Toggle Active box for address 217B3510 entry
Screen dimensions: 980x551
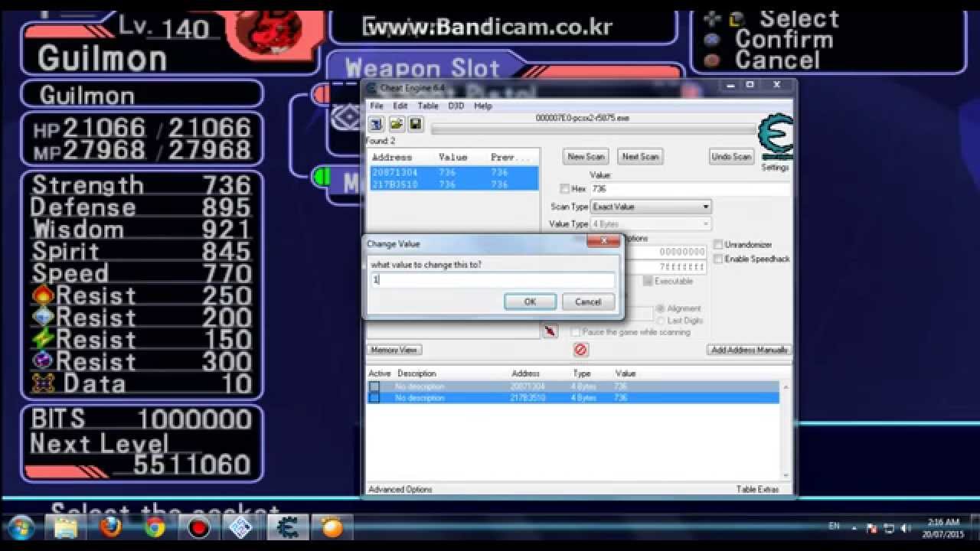(374, 398)
